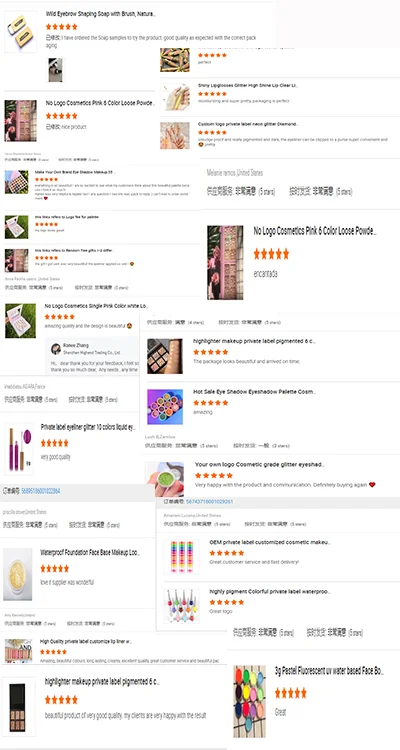Select the Make Your Own Brand Eye Shadow title
The width and height of the screenshot is (400, 750).
pyautogui.click(x=75, y=172)
